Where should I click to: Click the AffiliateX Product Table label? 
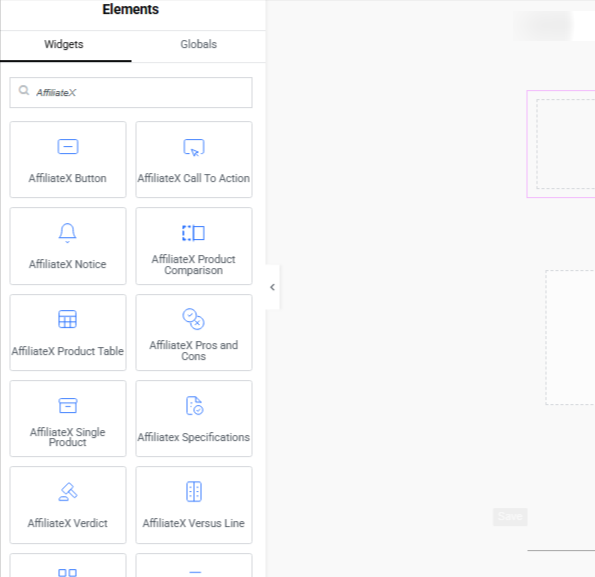click(x=68, y=351)
